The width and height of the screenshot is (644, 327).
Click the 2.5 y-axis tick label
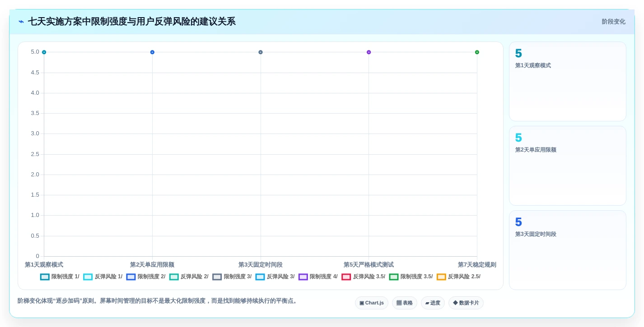tap(35, 154)
